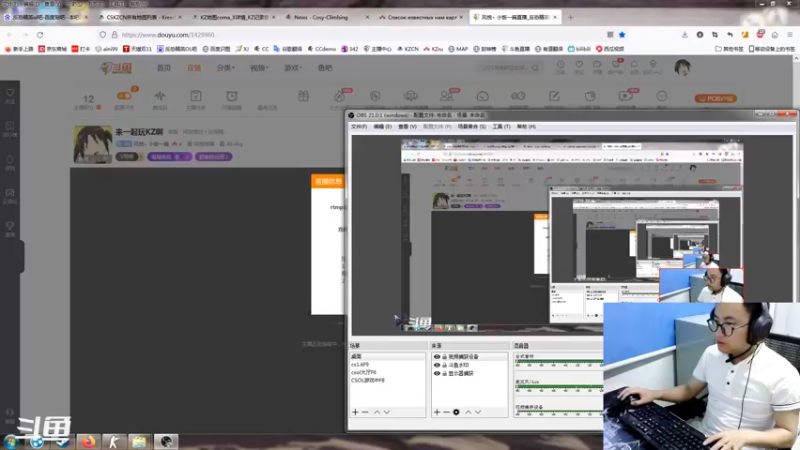
Task: Move selected OBS scene up
Action: [x=377, y=412]
